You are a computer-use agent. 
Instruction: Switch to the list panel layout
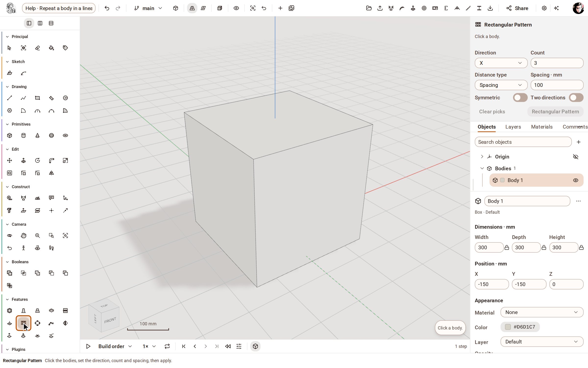tap(51, 23)
